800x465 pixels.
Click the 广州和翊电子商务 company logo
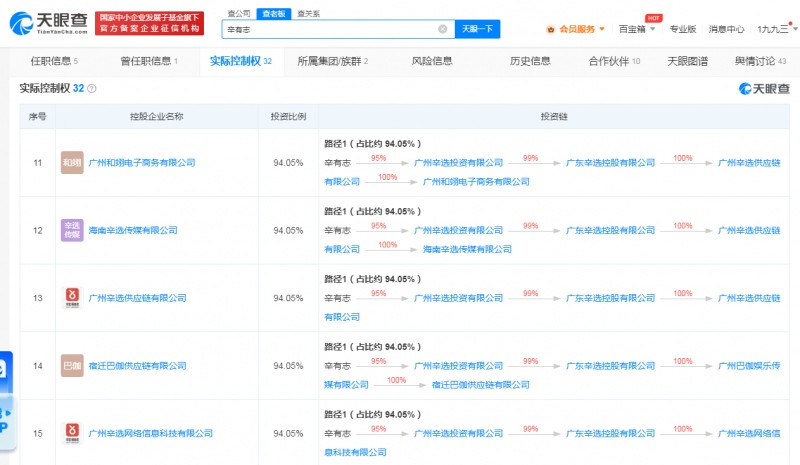pyautogui.click(x=72, y=162)
